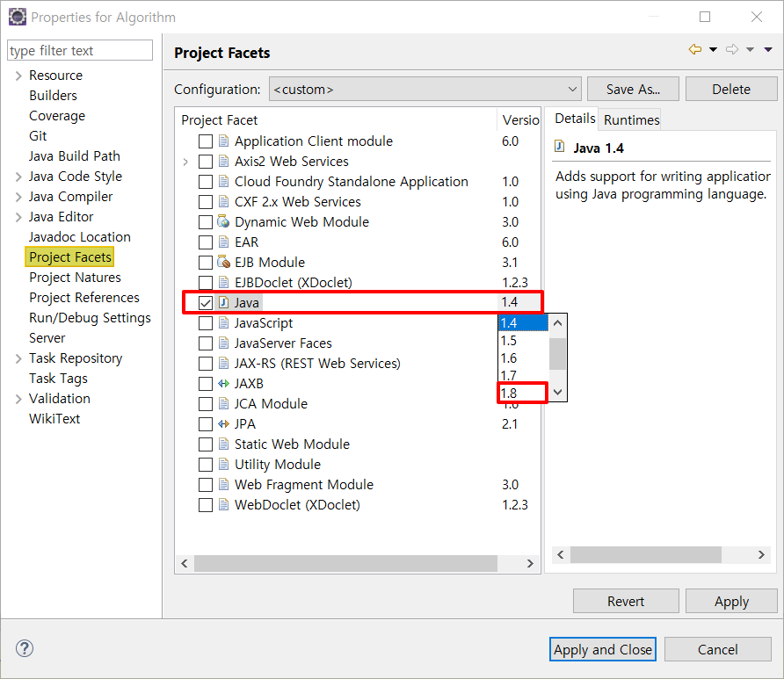Open the Configuration custom dropdown
The image size is (784, 679).
(425, 89)
